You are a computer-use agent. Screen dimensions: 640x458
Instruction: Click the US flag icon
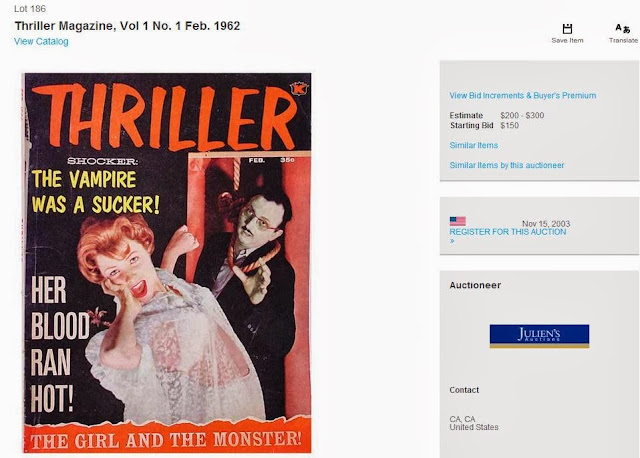click(458, 221)
